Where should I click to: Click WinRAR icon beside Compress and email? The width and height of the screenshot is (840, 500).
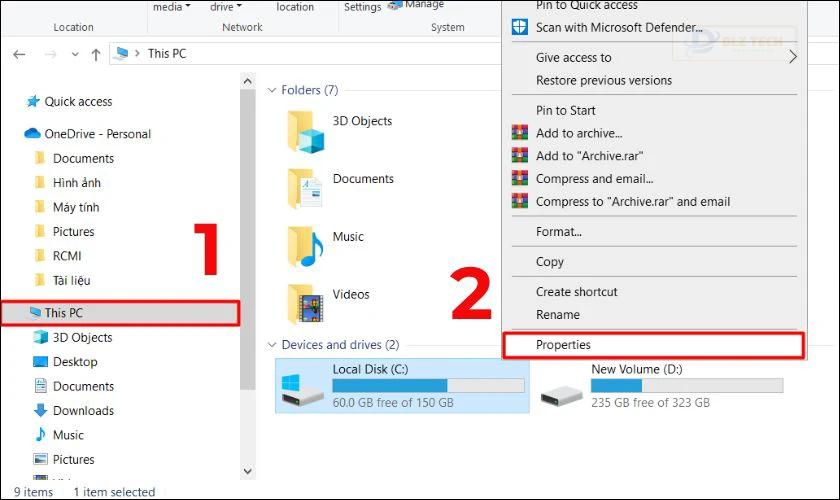tap(520, 178)
